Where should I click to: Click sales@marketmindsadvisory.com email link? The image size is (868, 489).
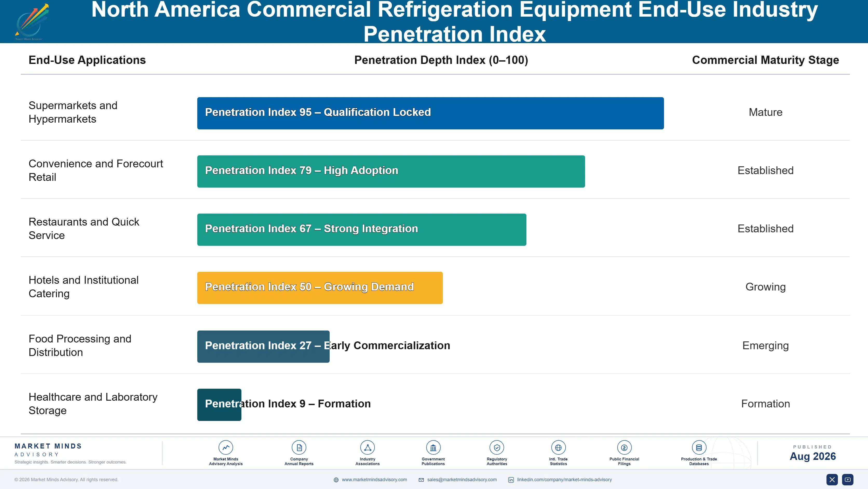pos(462,480)
